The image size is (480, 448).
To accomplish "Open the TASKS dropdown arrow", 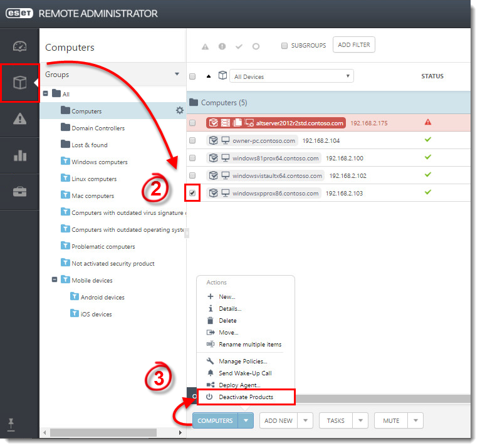I will tap(360, 420).
